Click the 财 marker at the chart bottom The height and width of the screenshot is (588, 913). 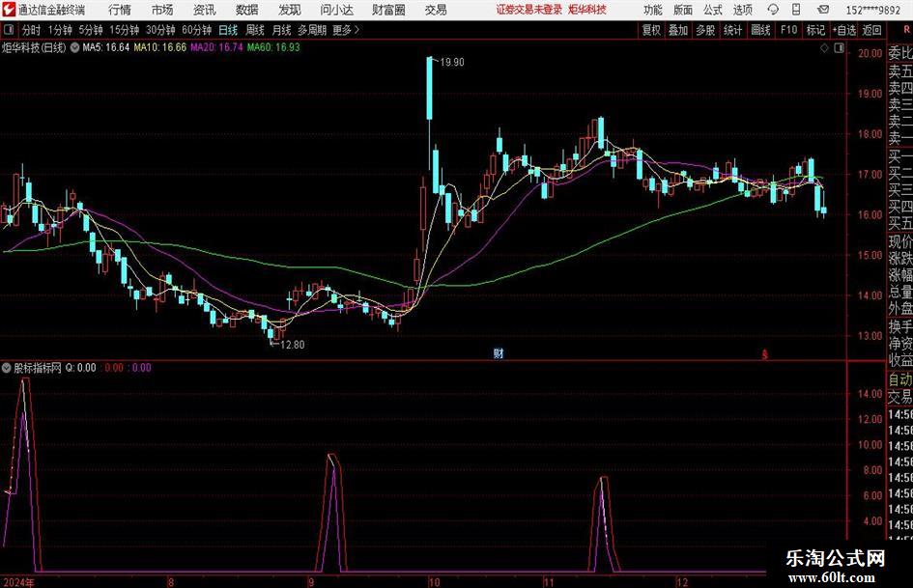click(x=499, y=353)
